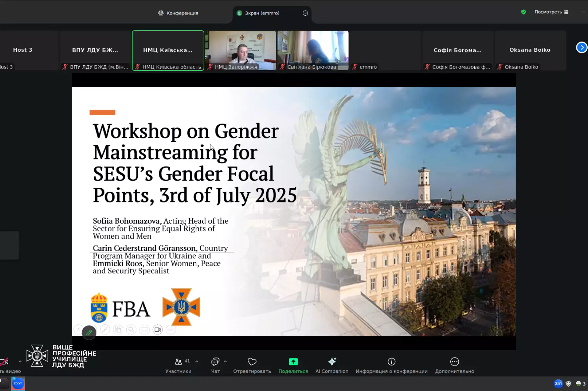
Task: Select НМЦ Київська область participant tile
Action: pyautogui.click(x=168, y=50)
